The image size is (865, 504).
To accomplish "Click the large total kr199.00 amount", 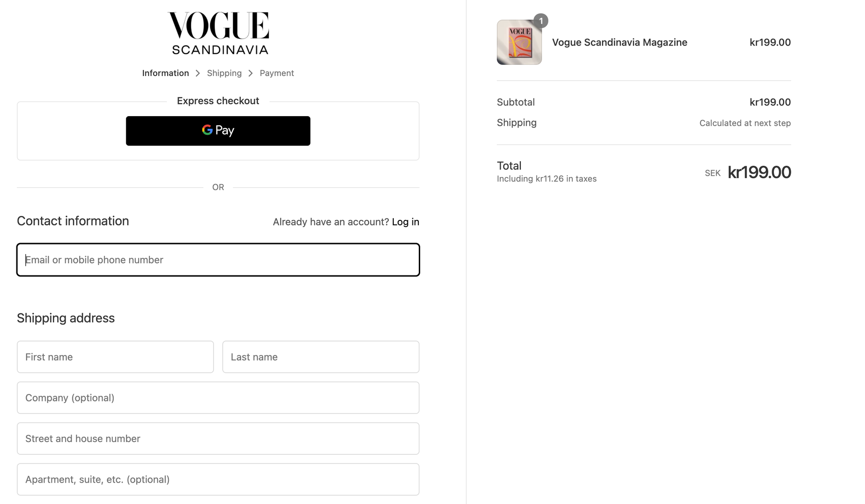I will coord(759,172).
